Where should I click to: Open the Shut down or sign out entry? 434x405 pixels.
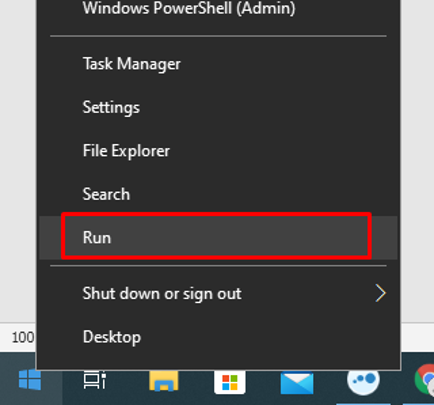tap(218, 293)
